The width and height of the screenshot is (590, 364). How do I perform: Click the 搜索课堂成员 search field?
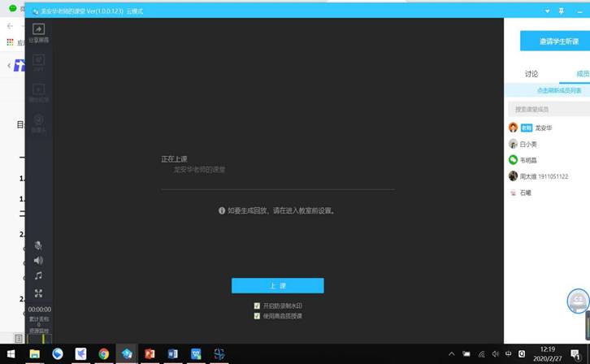549,109
